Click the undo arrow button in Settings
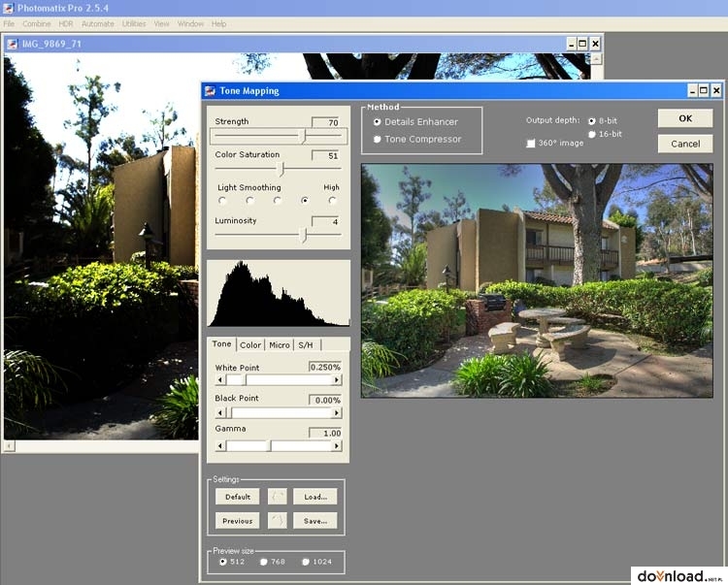This screenshot has height=585, width=728. pyautogui.click(x=278, y=497)
